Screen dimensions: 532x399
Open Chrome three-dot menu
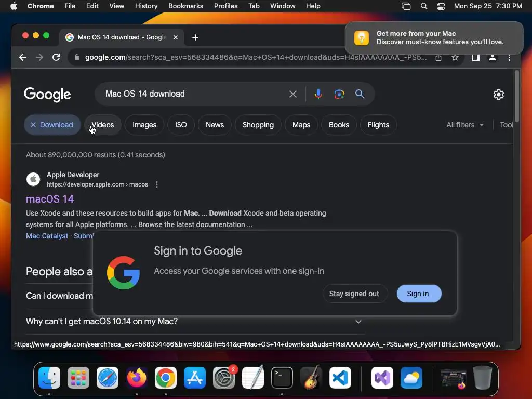[x=509, y=58]
